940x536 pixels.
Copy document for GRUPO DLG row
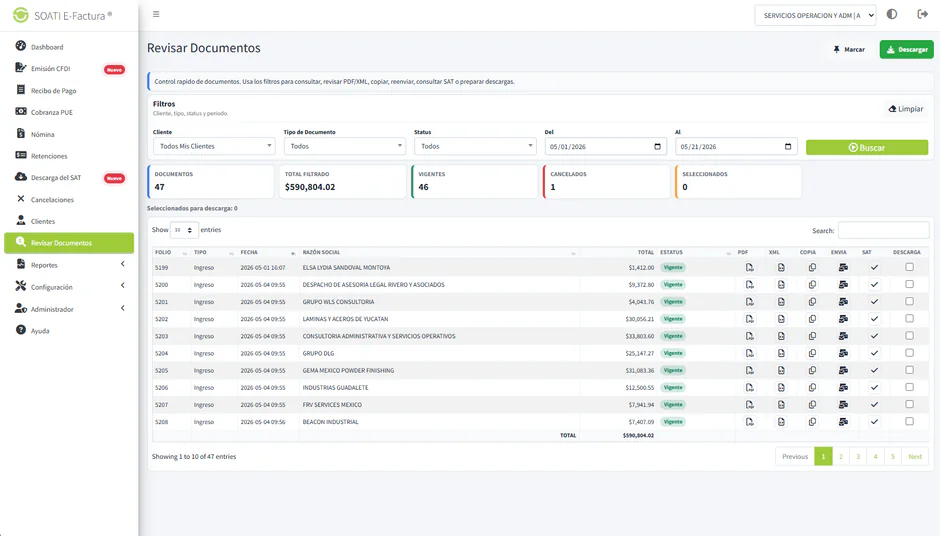pos(812,353)
